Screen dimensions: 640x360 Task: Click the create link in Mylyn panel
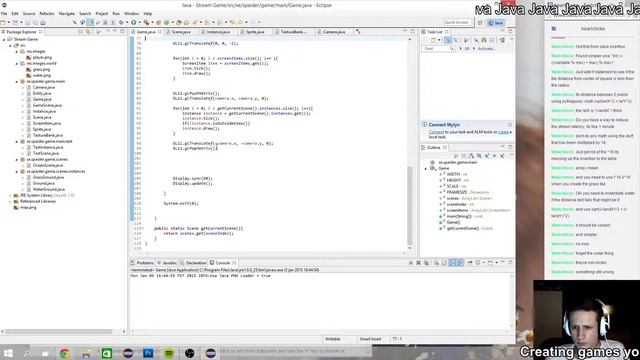(x=503, y=132)
